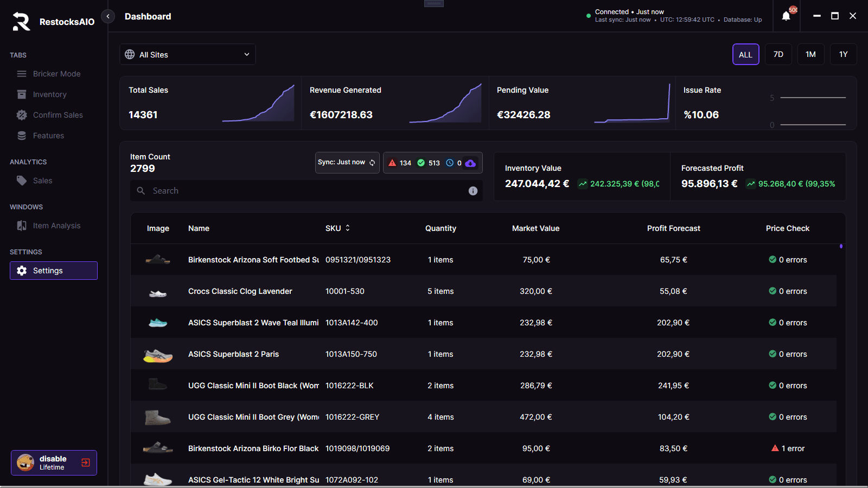The width and height of the screenshot is (868, 488).
Task: Sort by the SKU column arrows
Action: point(348,228)
